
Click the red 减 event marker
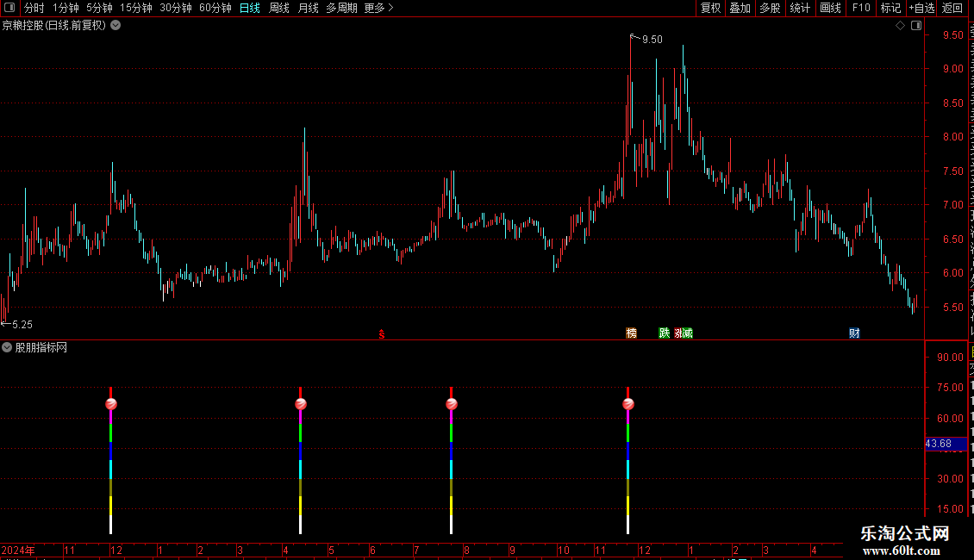687,333
